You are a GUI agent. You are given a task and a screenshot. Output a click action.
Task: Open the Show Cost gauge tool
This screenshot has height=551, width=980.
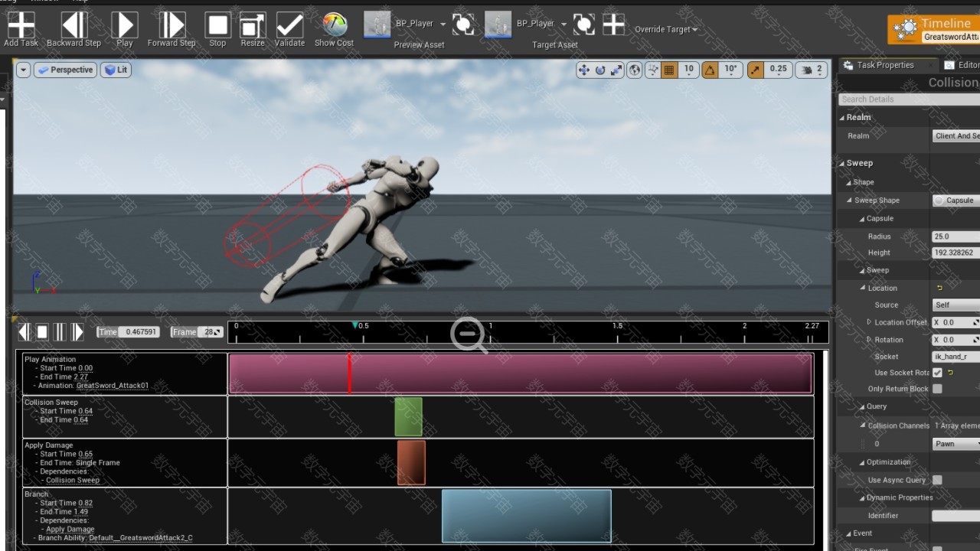coord(335,28)
